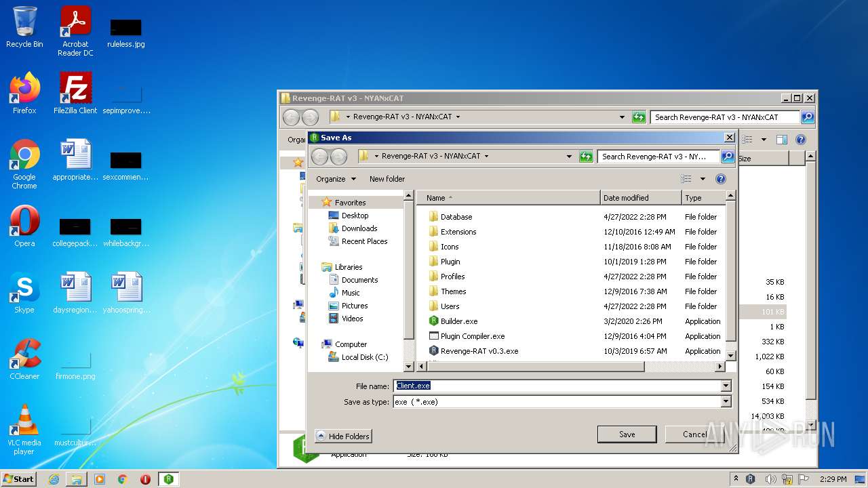Open Chrome from the taskbar

[x=123, y=479]
